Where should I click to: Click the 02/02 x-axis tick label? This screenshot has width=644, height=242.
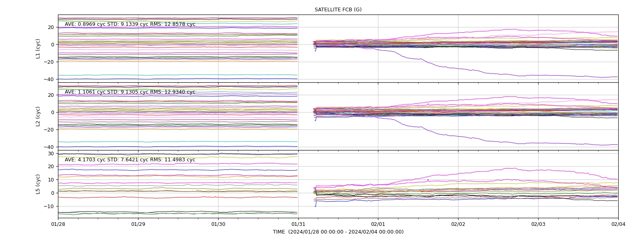[458, 224]
